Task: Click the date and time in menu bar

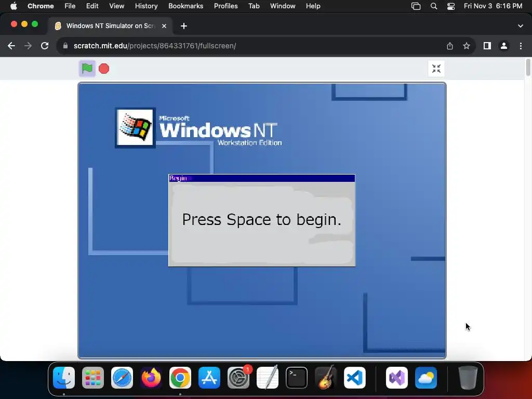Action: coord(493,6)
